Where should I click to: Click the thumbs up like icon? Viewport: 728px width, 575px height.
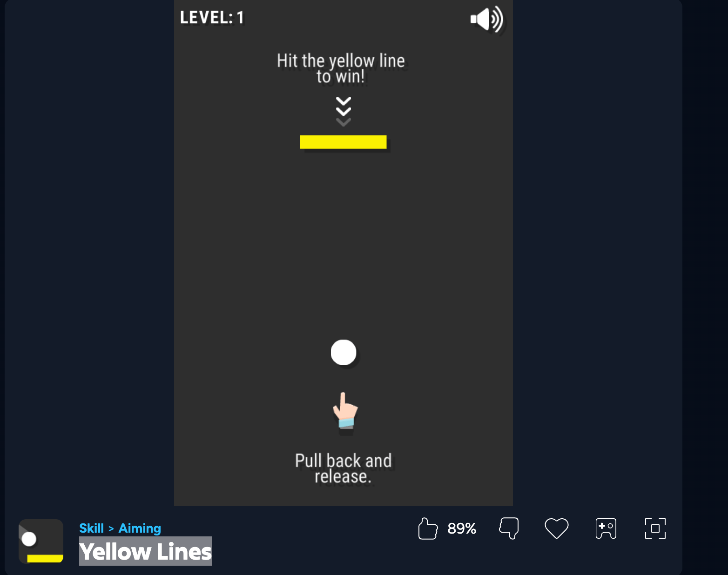428,528
